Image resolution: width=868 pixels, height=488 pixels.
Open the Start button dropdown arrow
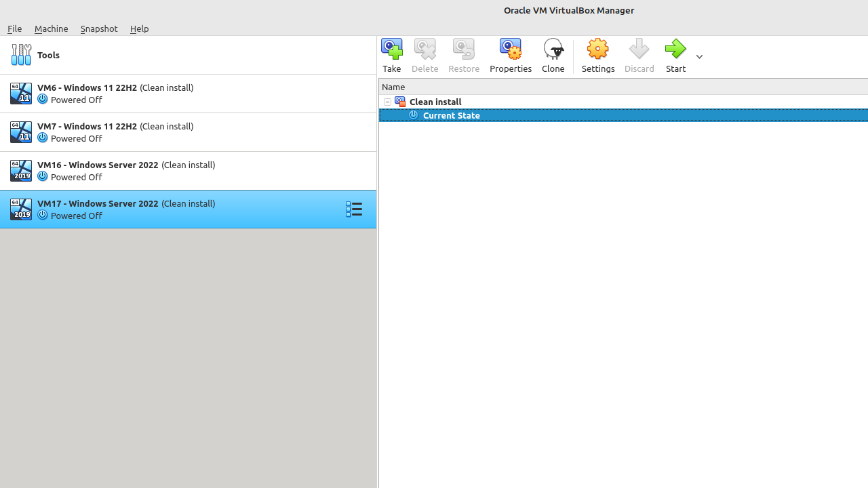(699, 57)
